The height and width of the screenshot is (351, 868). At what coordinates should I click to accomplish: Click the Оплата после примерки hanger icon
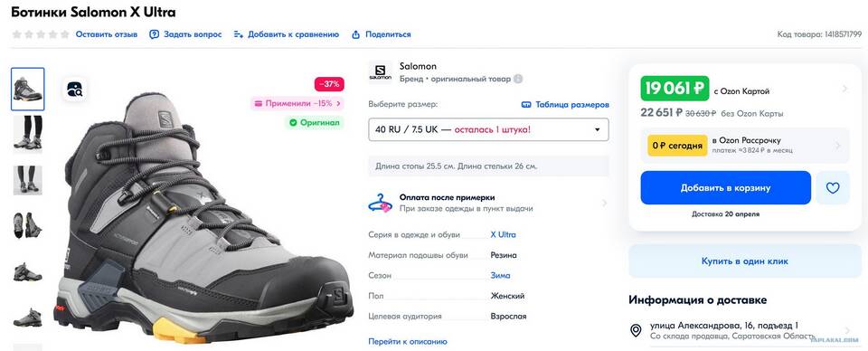[x=380, y=204]
